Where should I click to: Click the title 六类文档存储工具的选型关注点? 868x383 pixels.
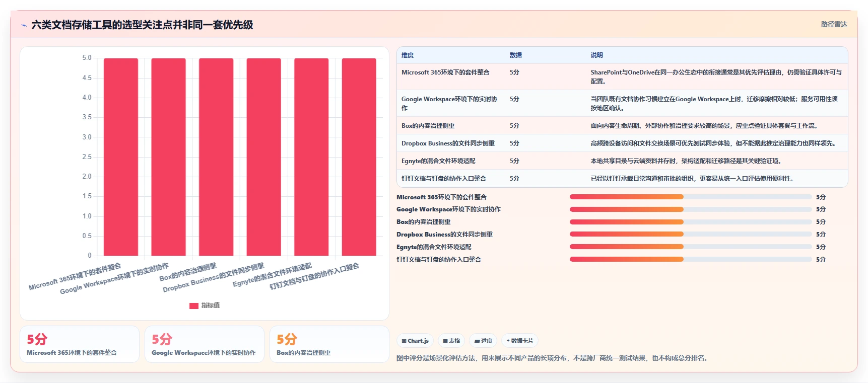pos(142,25)
